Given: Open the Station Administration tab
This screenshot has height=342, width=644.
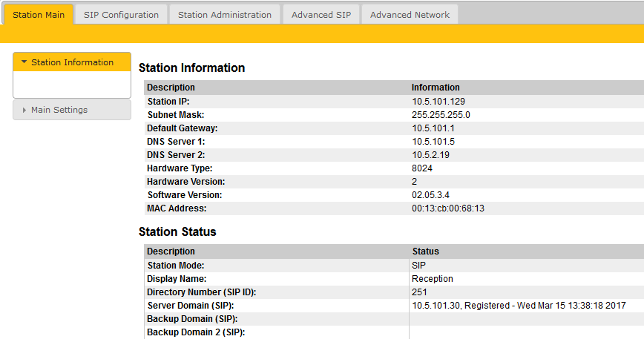Looking at the screenshot, I should 224,15.
